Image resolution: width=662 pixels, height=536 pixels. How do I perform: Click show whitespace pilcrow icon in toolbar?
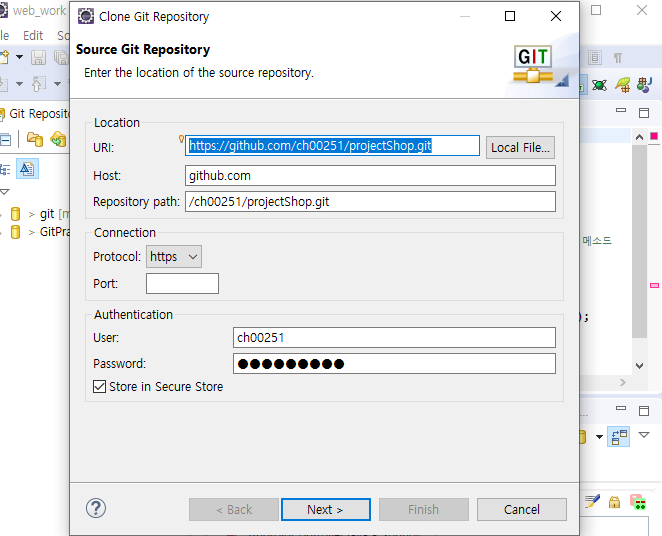(618, 57)
